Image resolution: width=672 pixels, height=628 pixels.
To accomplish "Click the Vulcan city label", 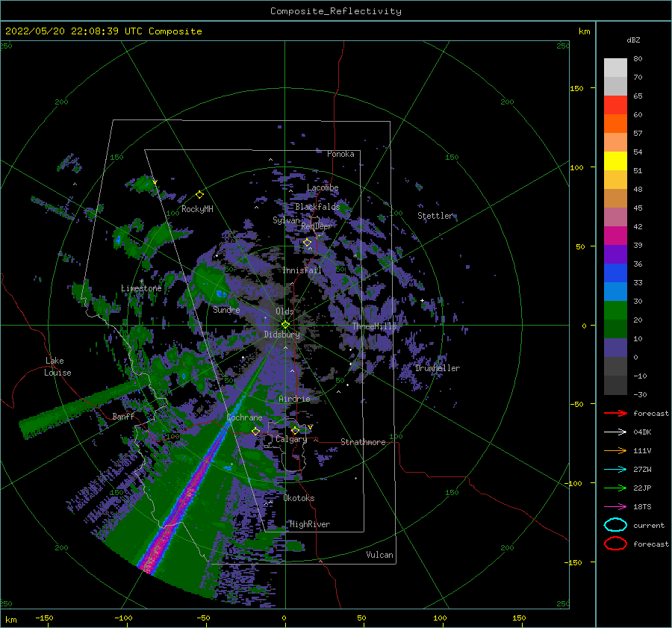I will pyautogui.click(x=380, y=555).
